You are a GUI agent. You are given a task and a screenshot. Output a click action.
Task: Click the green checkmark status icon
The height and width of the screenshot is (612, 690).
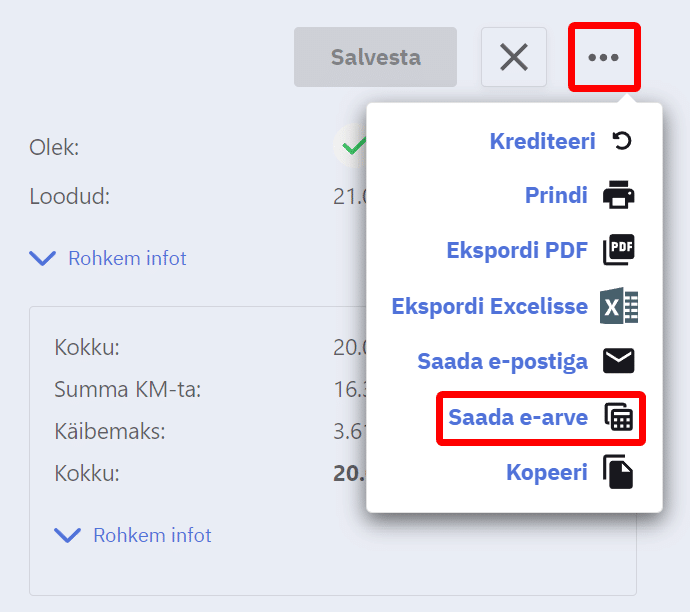[352, 146]
